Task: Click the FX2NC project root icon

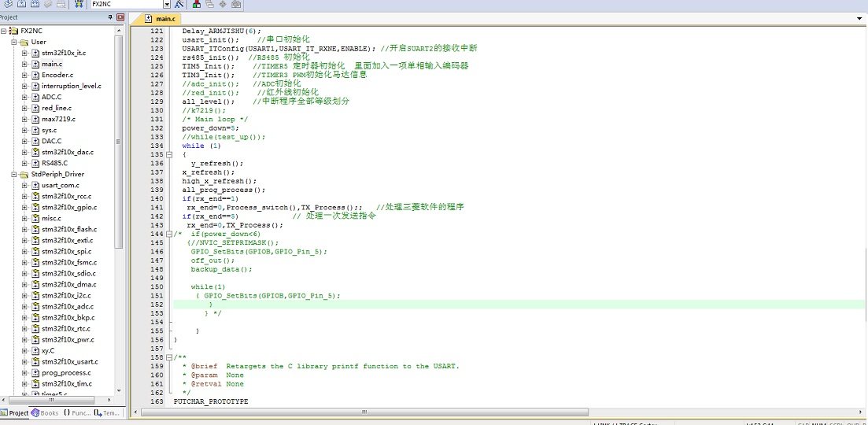Action: tap(14, 31)
